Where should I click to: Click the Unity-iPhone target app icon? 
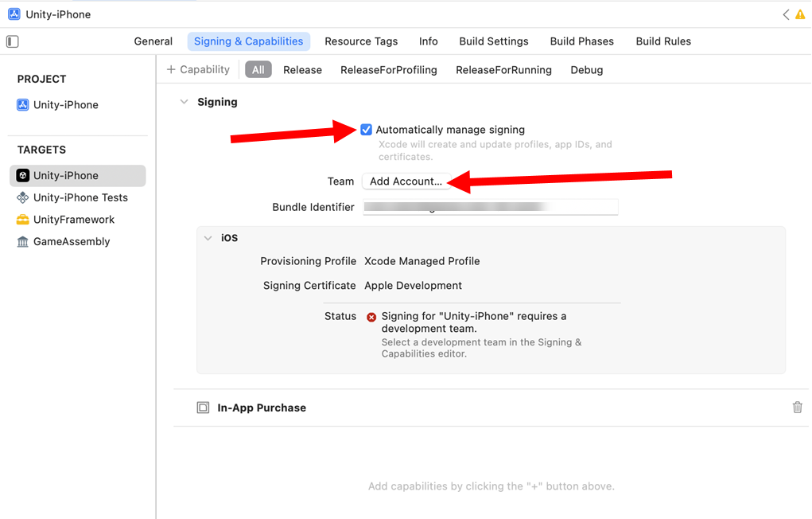tap(23, 175)
